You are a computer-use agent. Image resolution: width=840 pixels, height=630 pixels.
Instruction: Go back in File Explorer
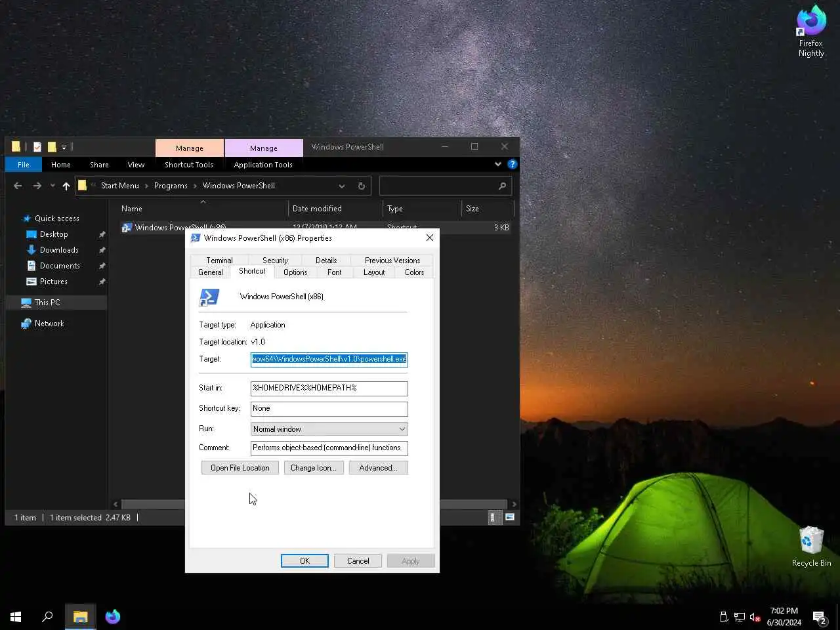[x=18, y=186]
